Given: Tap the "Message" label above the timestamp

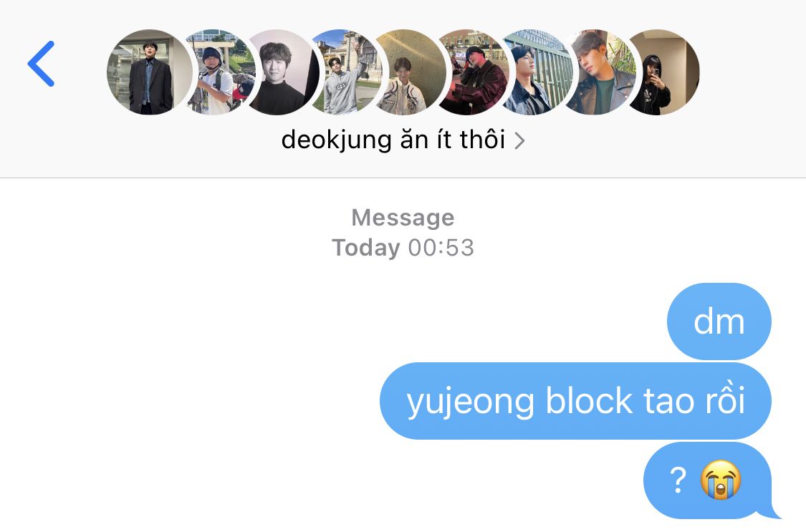Looking at the screenshot, I should (x=403, y=218).
